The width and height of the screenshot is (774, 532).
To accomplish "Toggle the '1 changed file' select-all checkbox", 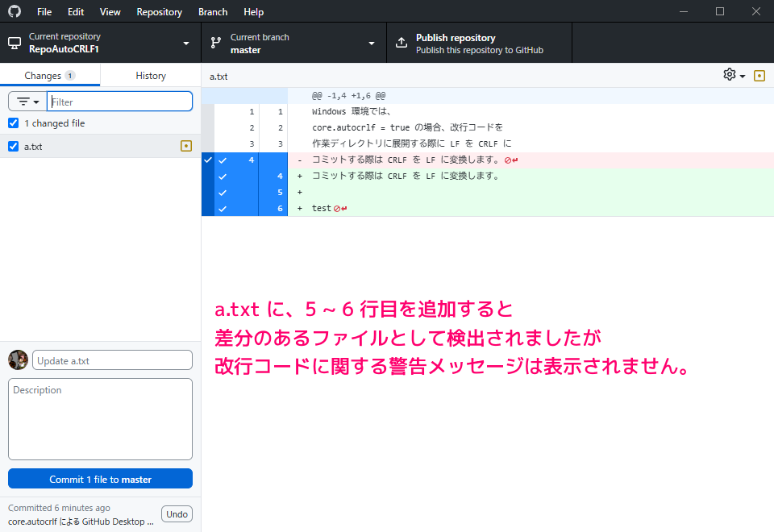I will tap(13, 123).
